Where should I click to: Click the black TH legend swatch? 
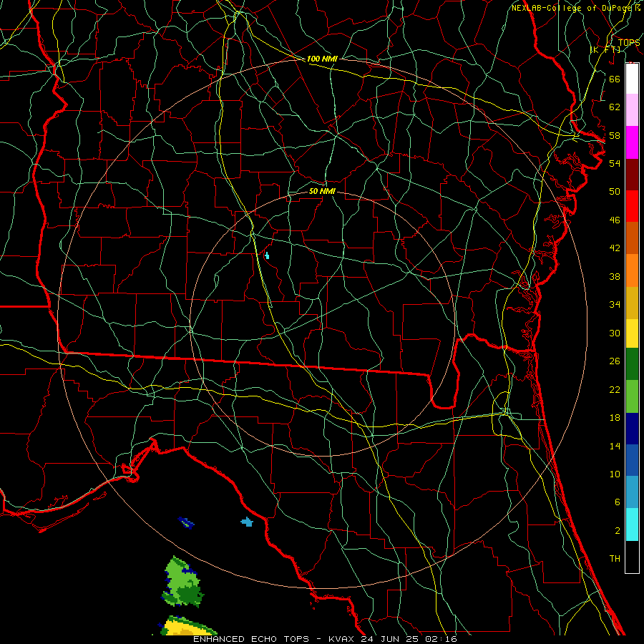[x=632, y=557]
